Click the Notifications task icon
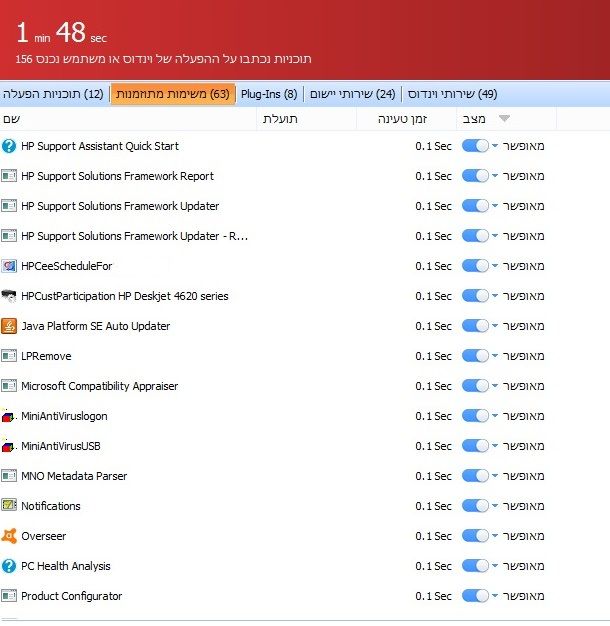Image resolution: width=610 pixels, height=626 pixels. coord(9,506)
